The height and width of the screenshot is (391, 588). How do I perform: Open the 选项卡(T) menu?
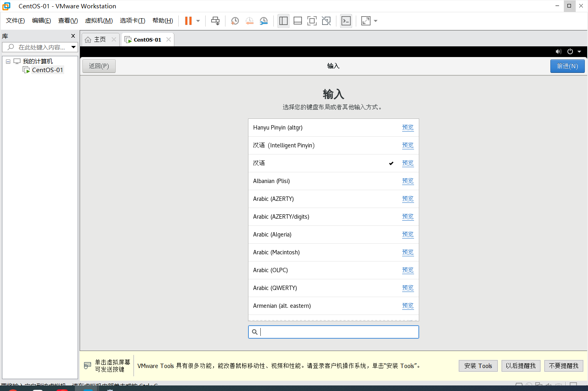[133, 21]
